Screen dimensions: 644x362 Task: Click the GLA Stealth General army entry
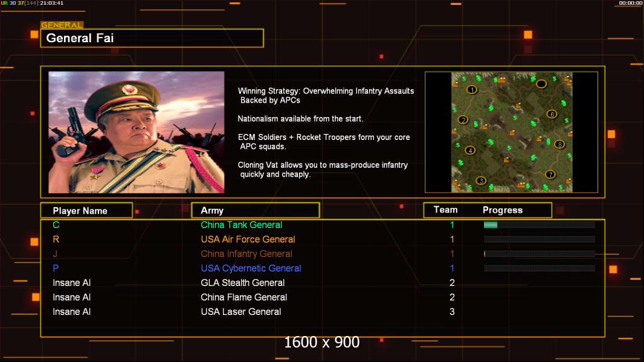pos(243,283)
